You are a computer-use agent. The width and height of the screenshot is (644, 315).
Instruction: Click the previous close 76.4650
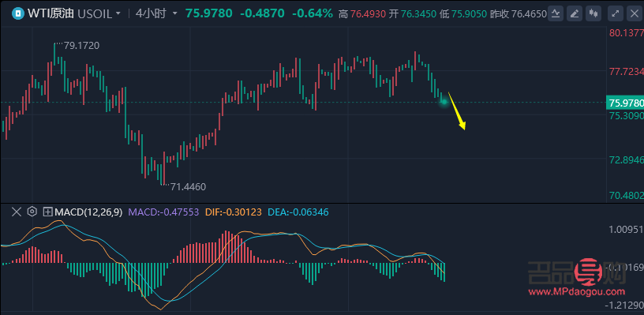529,14
